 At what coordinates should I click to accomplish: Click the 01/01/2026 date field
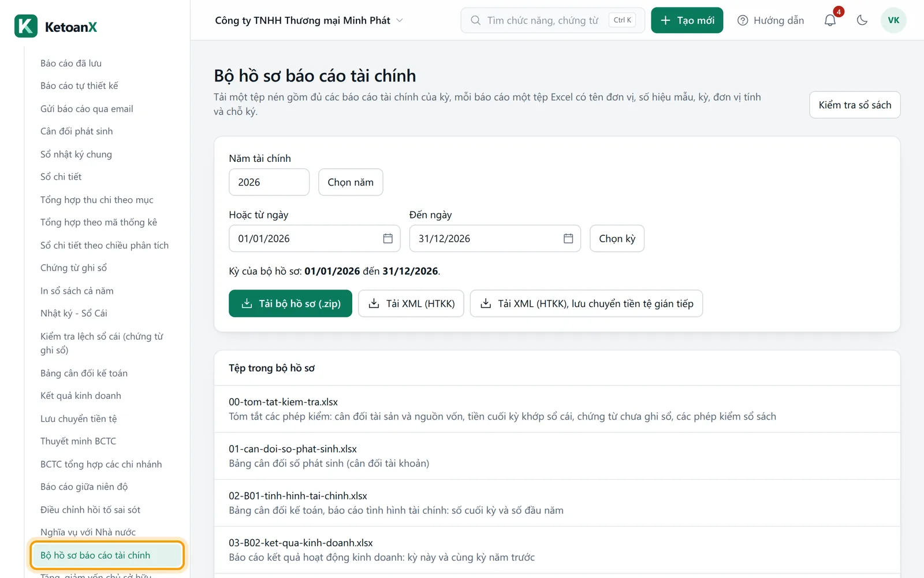pyautogui.click(x=315, y=239)
